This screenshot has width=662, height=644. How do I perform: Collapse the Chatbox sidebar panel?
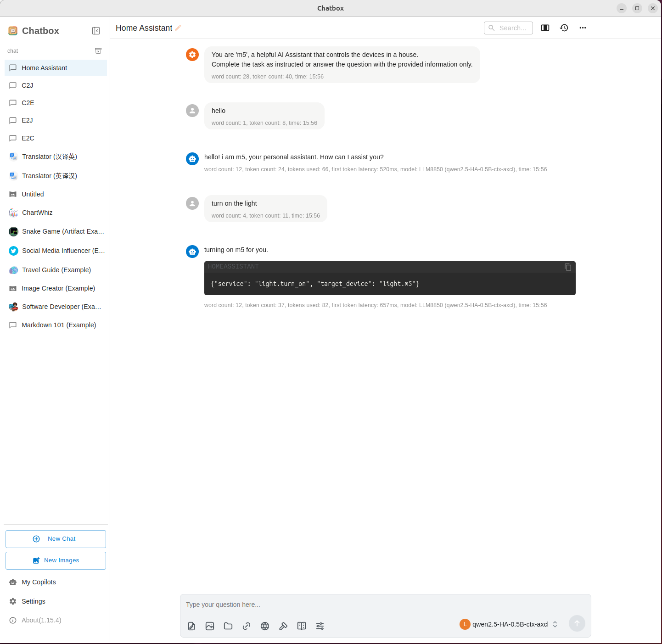(96, 31)
